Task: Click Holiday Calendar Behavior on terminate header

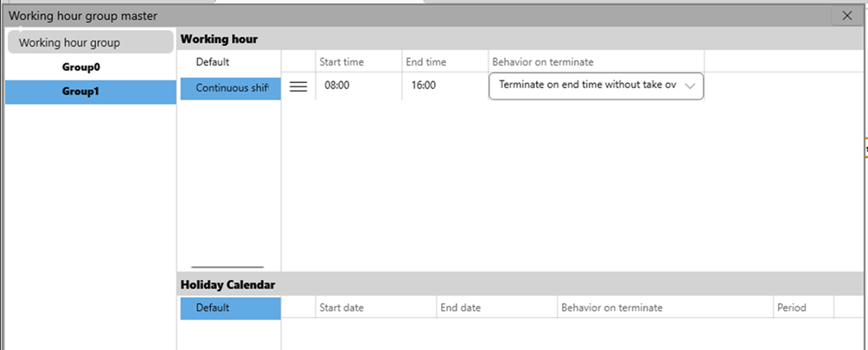Action: pyautogui.click(x=612, y=308)
